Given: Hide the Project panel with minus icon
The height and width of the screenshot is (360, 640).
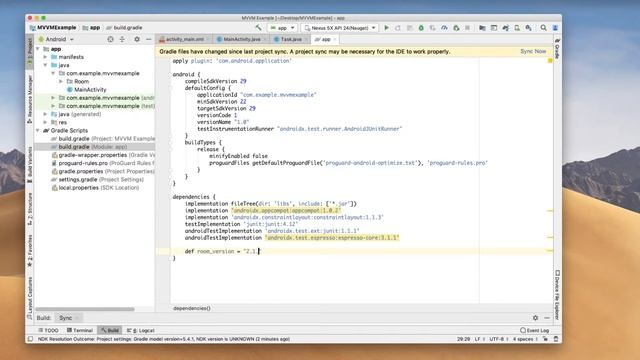Looking at the screenshot, I should point(149,39).
